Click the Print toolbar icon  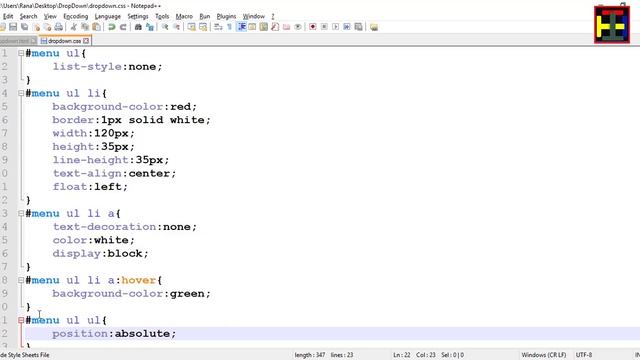coord(59,27)
